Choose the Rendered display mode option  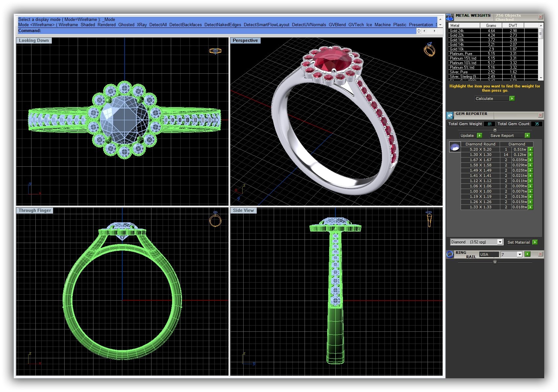[x=107, y=25]
